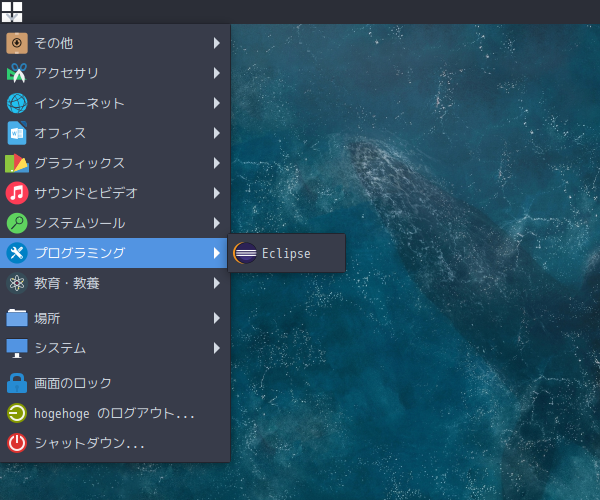Click the システムツール magnifier icon
The height and width of the screenshot is (500, 600).
(17, 223)
